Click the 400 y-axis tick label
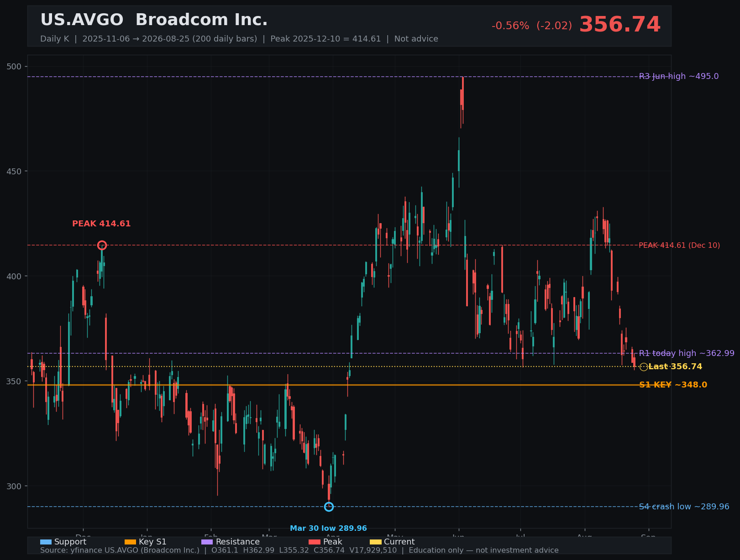740x560 pixels. point(15,277)
